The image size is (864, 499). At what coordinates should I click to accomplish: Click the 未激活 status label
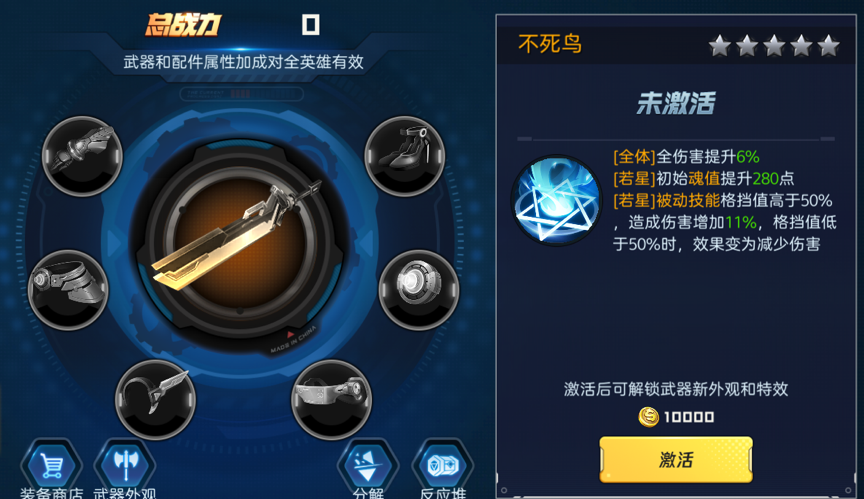click(676, 103)
